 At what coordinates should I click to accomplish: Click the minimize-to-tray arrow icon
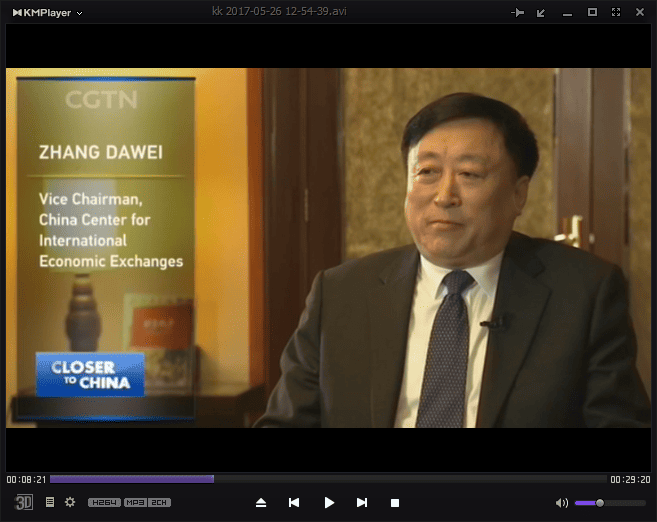point(541,12)
